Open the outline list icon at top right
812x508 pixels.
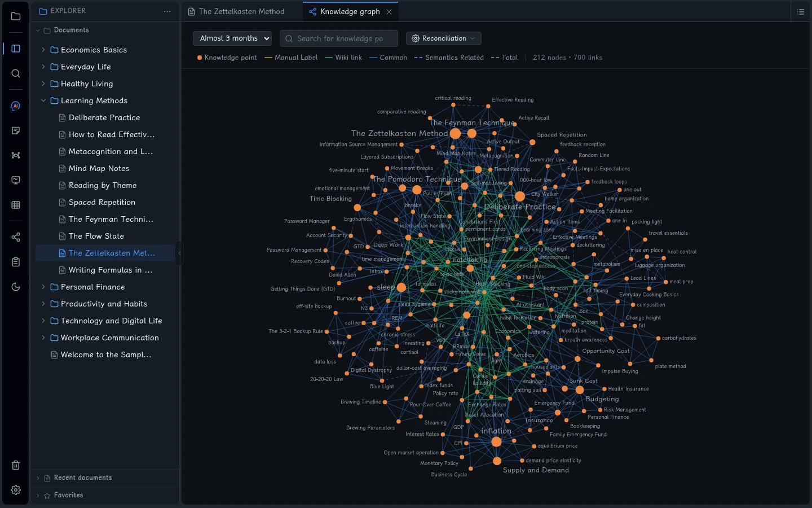point(801,12)
